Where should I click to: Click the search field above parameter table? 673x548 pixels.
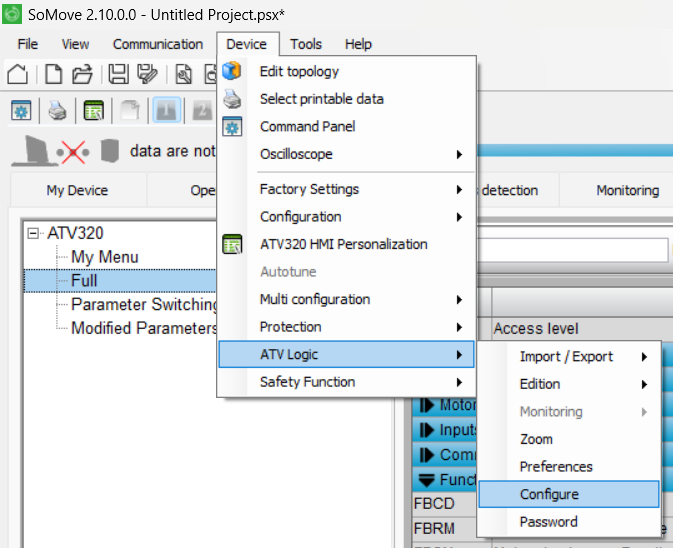coord(572,250)
